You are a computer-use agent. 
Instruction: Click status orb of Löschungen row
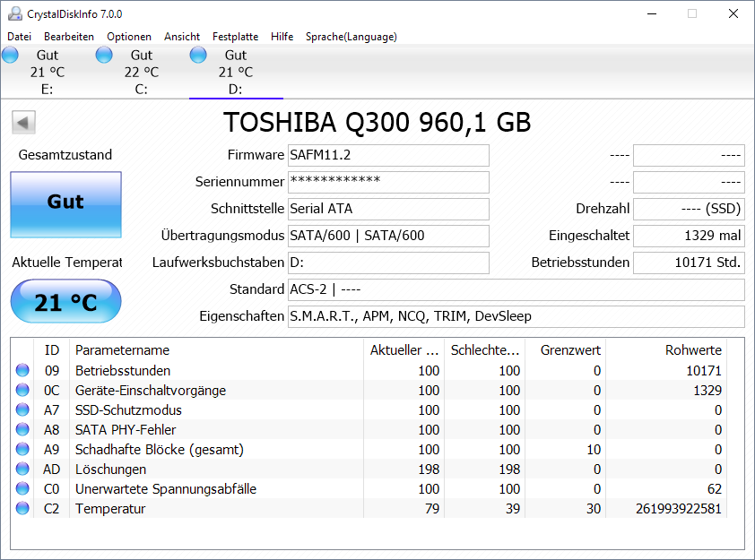tap(22, 469)
